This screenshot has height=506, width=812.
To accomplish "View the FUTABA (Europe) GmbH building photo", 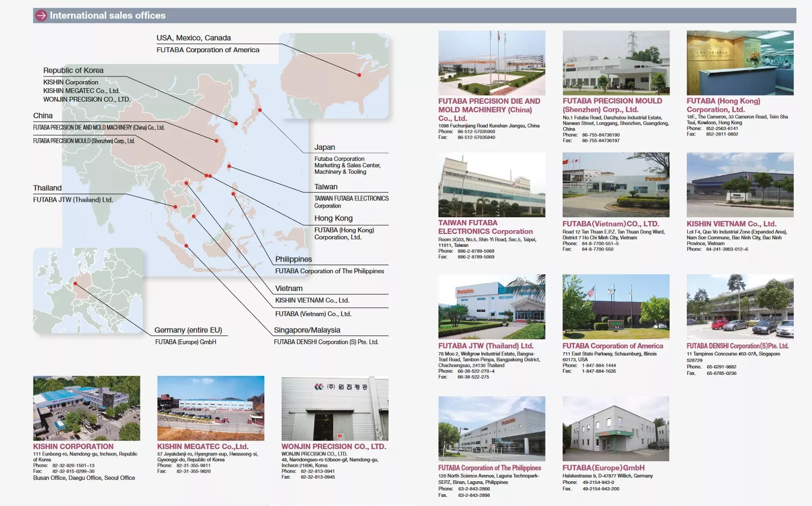I will coord(616,429).
